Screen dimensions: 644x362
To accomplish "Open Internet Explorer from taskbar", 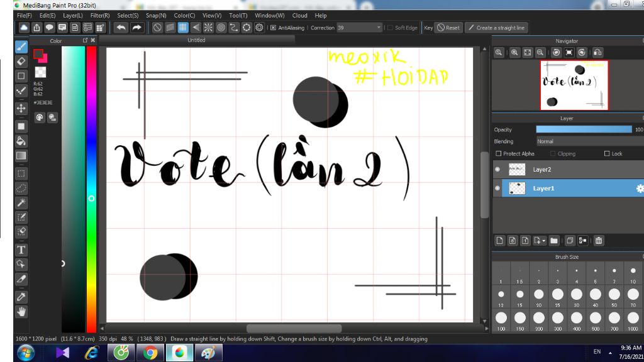I will [92, 353].
